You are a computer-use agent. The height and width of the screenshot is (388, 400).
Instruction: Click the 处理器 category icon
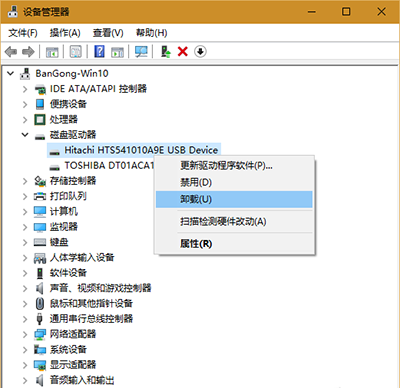40,119
